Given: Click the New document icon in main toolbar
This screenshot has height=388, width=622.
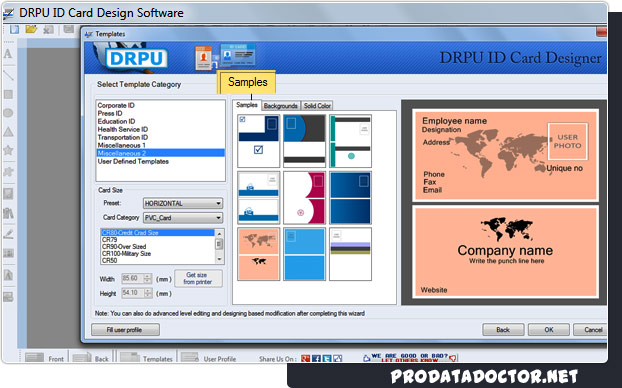Looking at the screenshot, I should click(14, 29).
